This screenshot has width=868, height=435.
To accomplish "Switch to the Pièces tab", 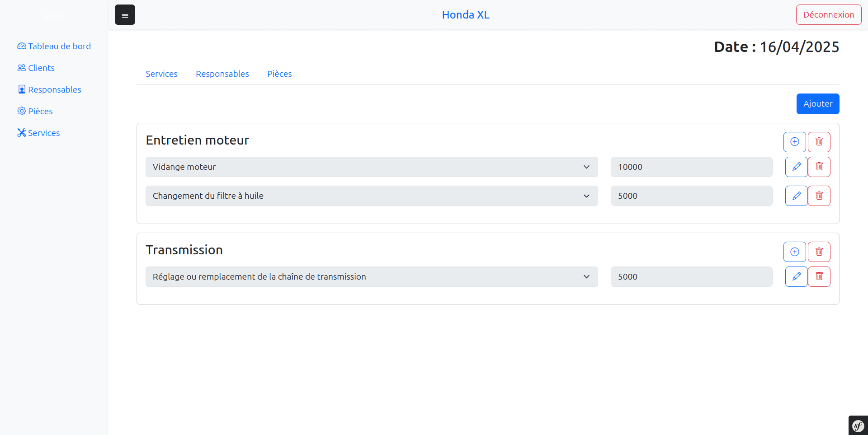I will (x=279, y=74).
